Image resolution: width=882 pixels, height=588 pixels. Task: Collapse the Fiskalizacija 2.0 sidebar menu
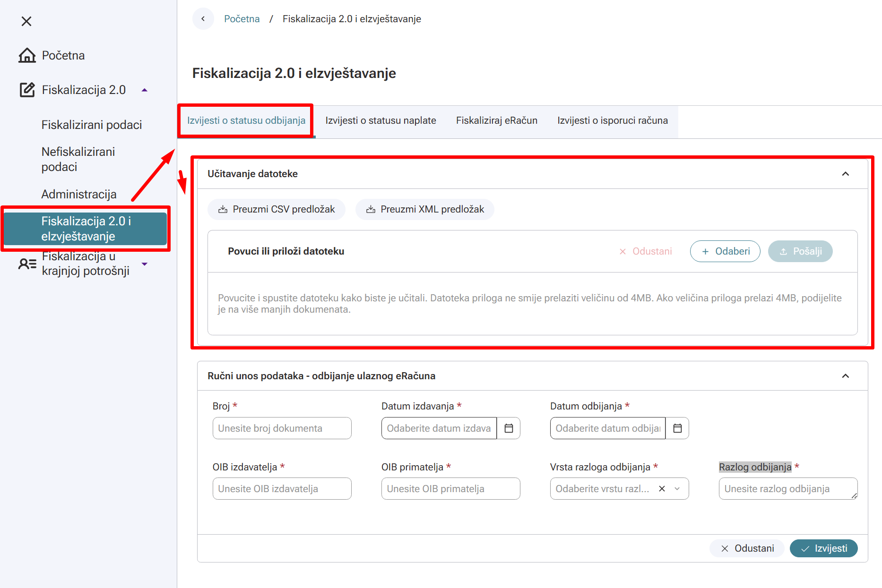(x=145, y=90)
